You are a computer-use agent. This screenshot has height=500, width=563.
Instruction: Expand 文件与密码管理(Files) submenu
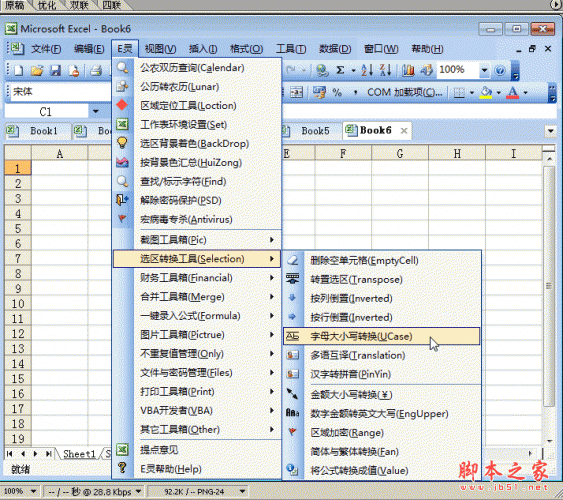(x=197, y=373)
